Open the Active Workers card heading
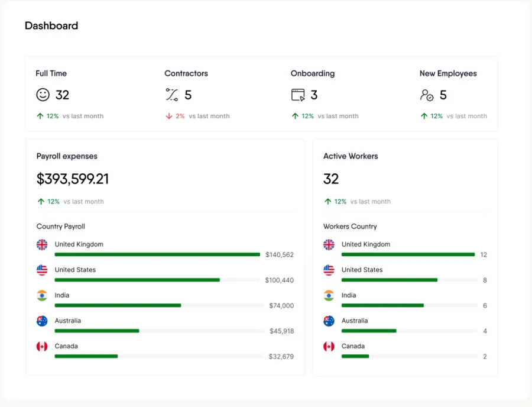The height and width of the screenshot is (407, 532). coord(351,156)
